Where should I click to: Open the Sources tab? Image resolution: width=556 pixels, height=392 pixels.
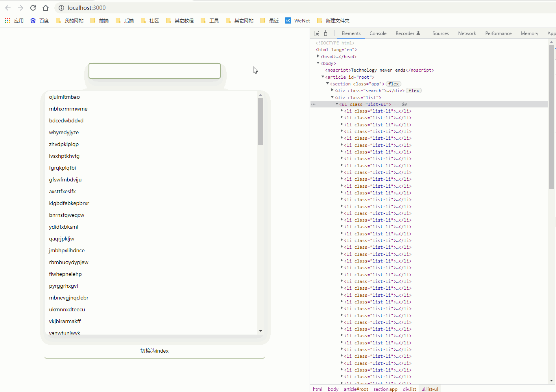click(440, 33)
